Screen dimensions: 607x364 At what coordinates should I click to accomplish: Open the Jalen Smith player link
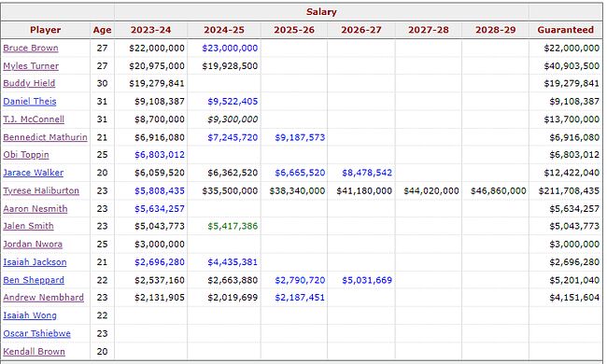[28, 226]
